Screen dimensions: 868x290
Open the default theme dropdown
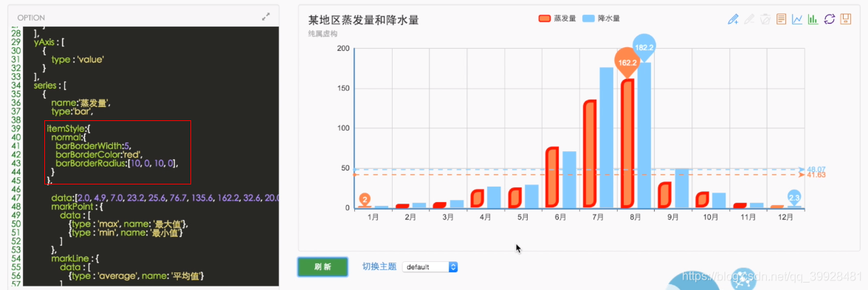(430, 267)
